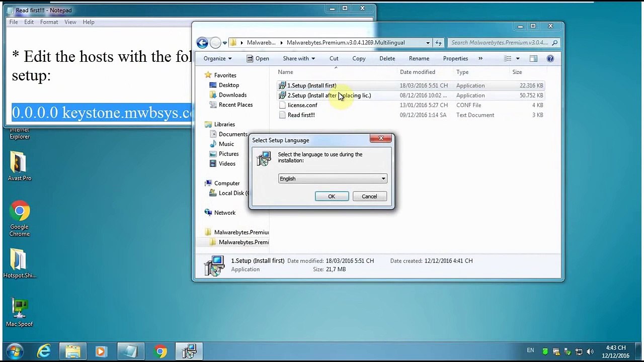The height and width of the screenshot is (362, 644).
Task: Open Chrome from the taskbar
Action: click(160, 351)
